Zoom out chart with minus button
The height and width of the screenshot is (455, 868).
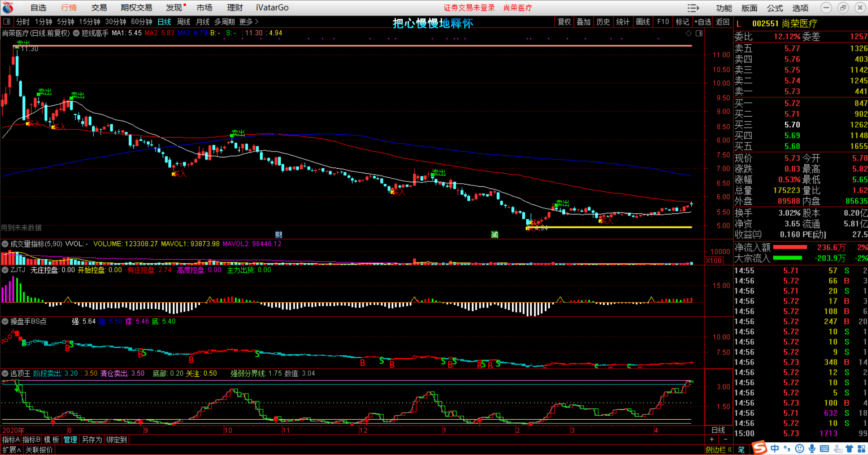[x=726, y=439]
